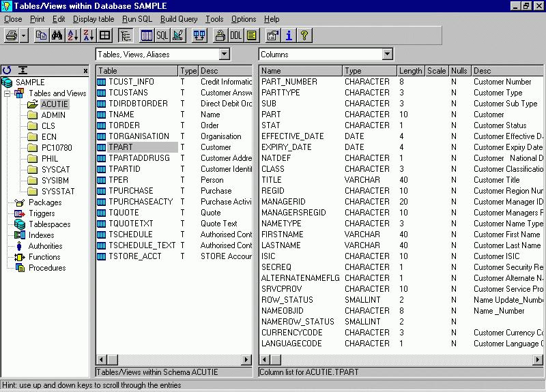546x392 pixels.
Task: Click the table relationships toolbar icon
Action: 199,35
